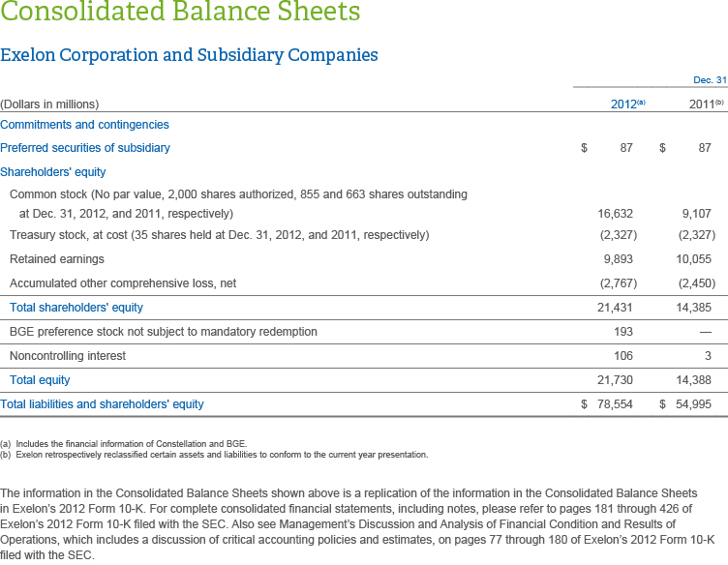Select the 2012 column header
The height and width of the screenshot is (565, 728).
point(624,104)
